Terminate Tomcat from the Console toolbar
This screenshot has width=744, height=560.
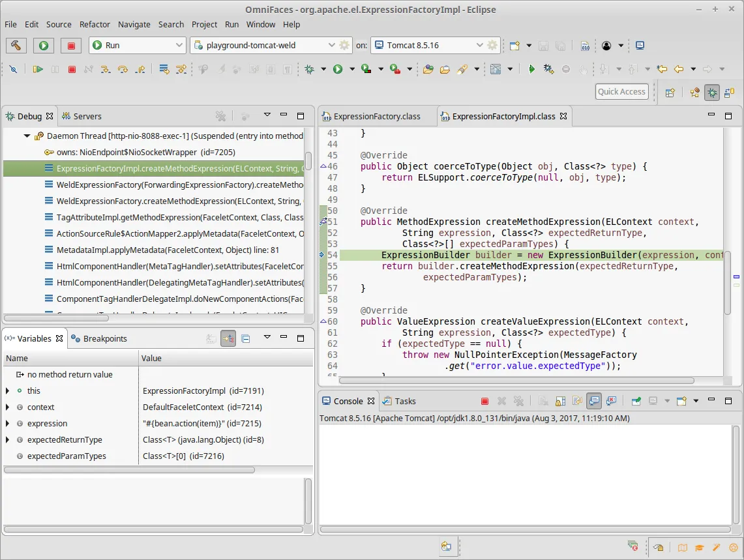[x=484, y=402]
